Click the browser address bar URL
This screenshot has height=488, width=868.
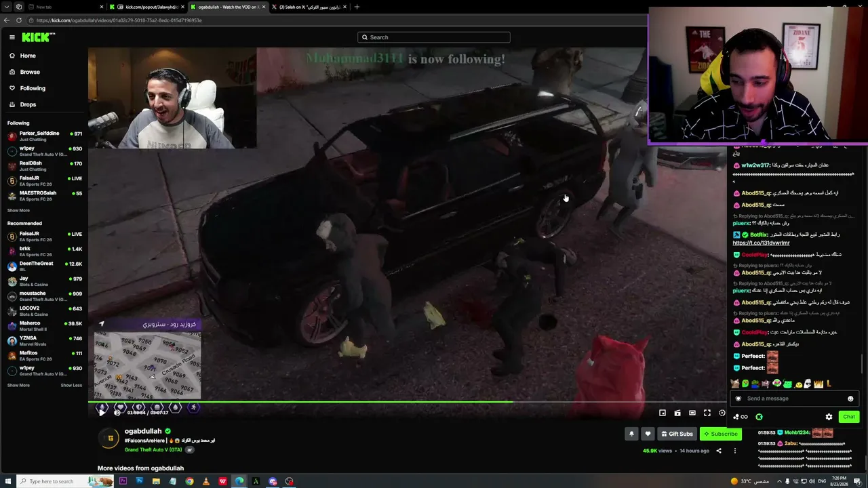coord(119,20)
